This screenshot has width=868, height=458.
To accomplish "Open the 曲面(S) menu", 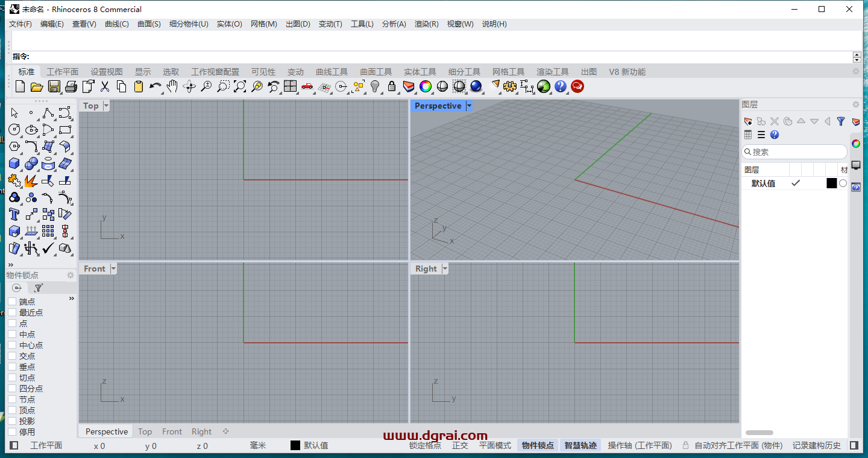I will tap(149, 24).
